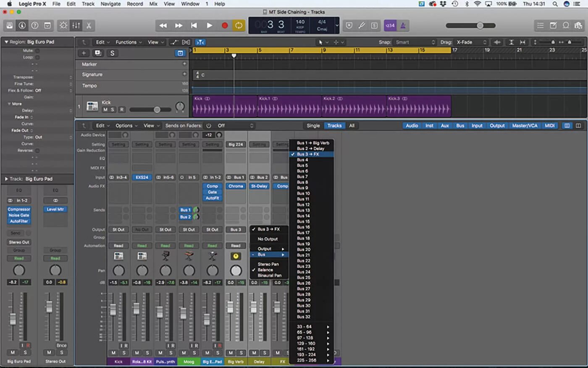Open the Tracks area View menu
Screen dimensions: 588x368
[155, 42]
